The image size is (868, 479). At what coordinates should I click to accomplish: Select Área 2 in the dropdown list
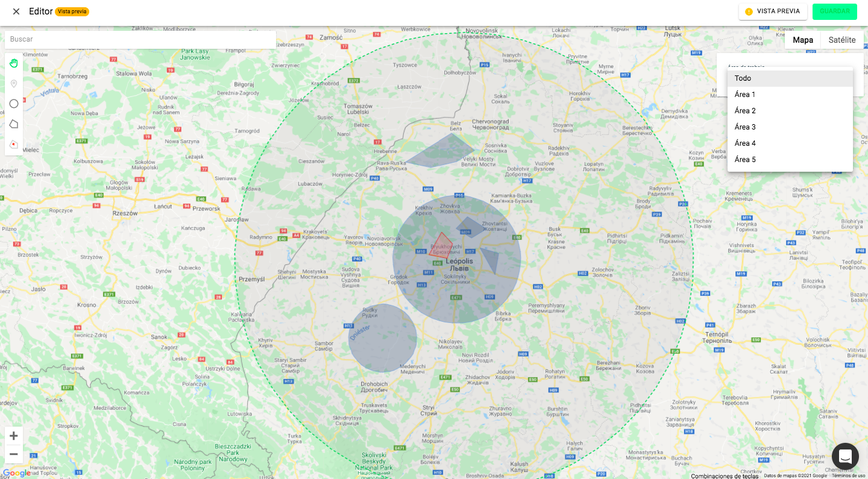790,111
